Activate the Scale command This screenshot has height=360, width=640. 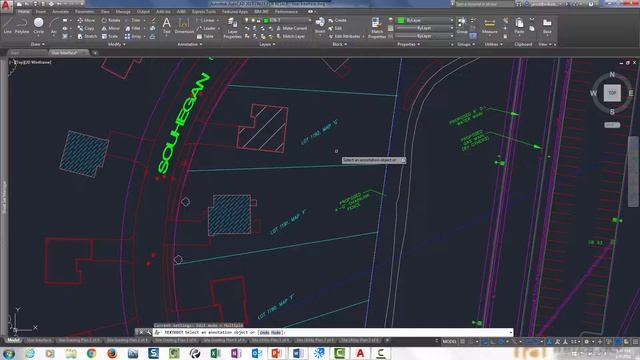(x=110, y=36)
